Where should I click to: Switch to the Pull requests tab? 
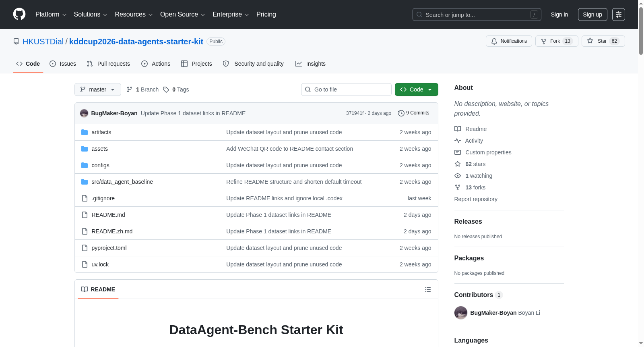pyautogui.click(x=108, y=64)
